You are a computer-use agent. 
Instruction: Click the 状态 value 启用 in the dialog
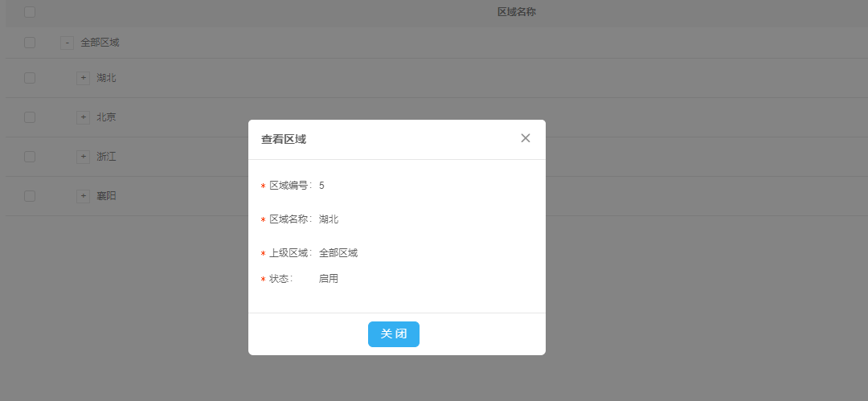pos(329,279)
